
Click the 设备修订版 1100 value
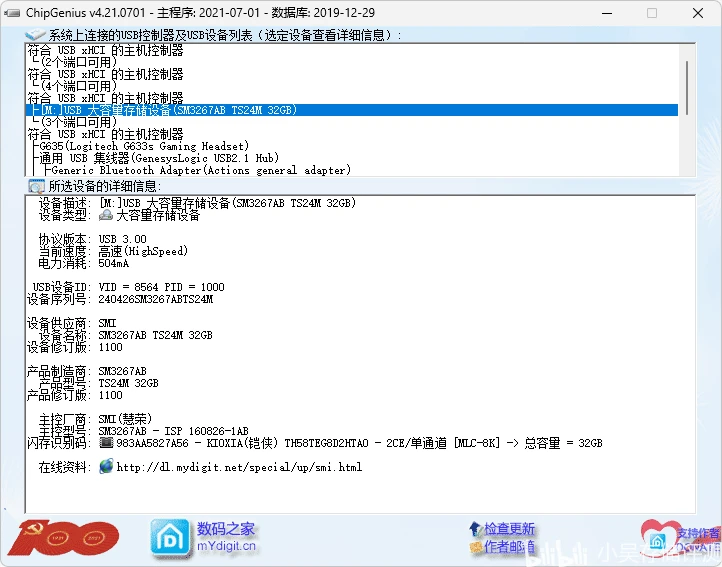[x=111, y=347]
